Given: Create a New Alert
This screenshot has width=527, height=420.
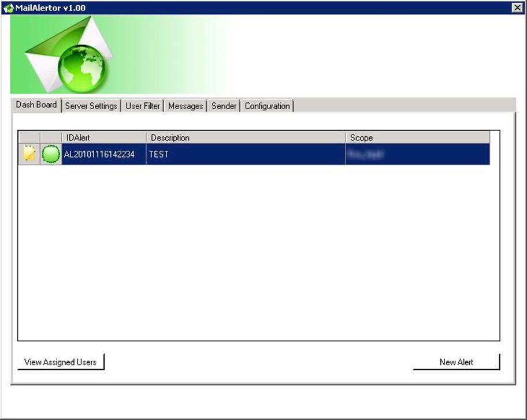Looking at the screenshot, I should click(x=456, y=362).
